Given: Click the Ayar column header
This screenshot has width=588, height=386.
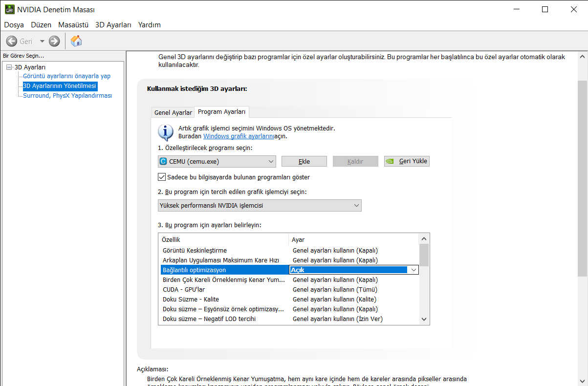Looking at the screenshot, I should click(354, 239).
